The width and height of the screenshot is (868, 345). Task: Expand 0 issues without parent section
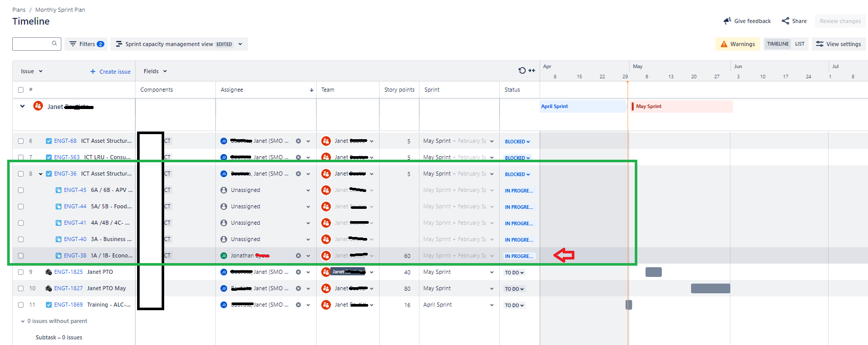click(x=23, y=321)
